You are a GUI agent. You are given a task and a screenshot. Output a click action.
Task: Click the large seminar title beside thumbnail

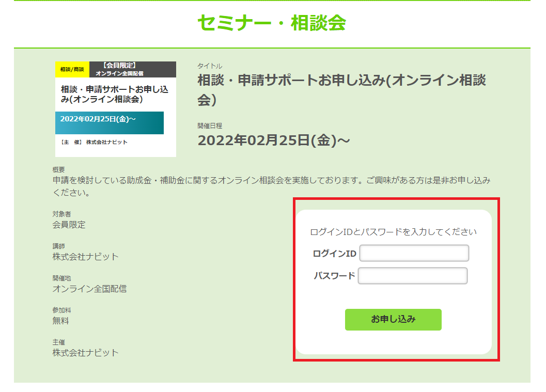click(x=341, y=89)
